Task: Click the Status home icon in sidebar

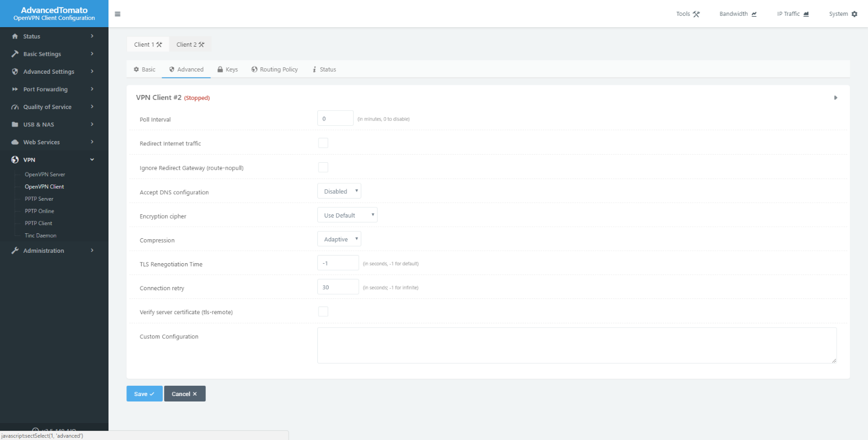Action: coord(15,36)
